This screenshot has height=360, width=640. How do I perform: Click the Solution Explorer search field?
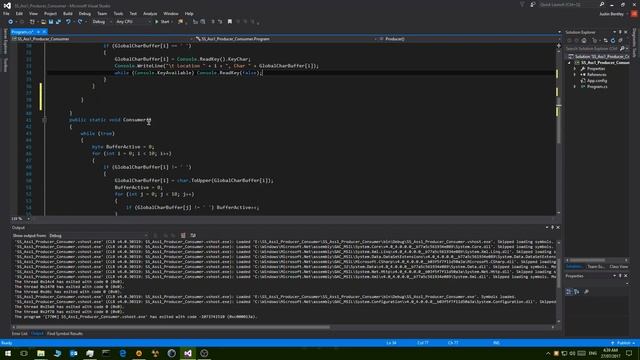click(x=594, y=48)
